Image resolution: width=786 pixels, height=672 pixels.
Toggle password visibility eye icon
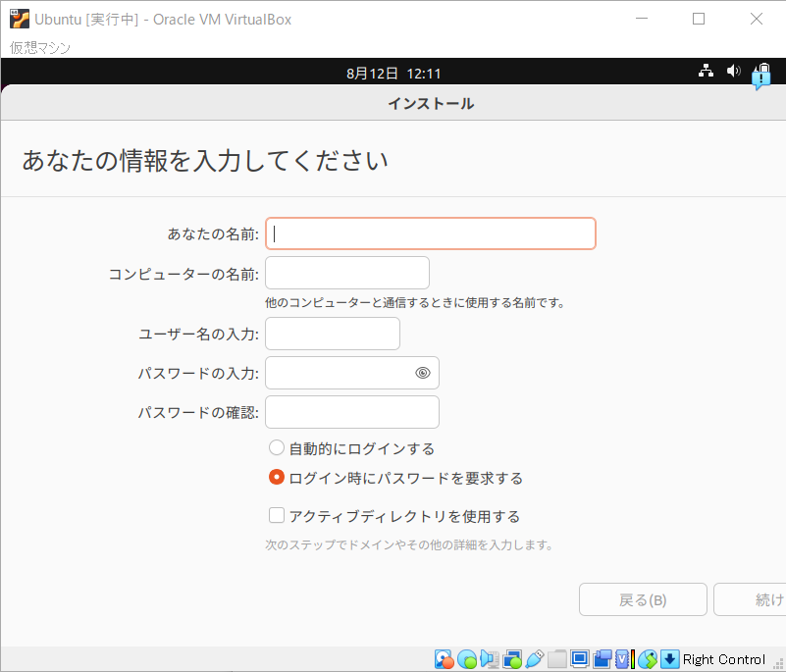pyautogui.click(x=423, y=373)
